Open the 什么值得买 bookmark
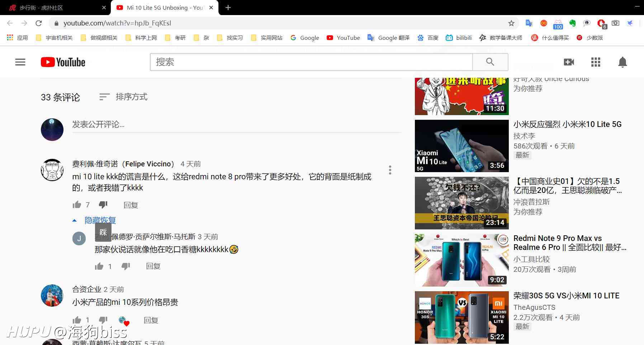The image size is (644, 345). point(550,38)
